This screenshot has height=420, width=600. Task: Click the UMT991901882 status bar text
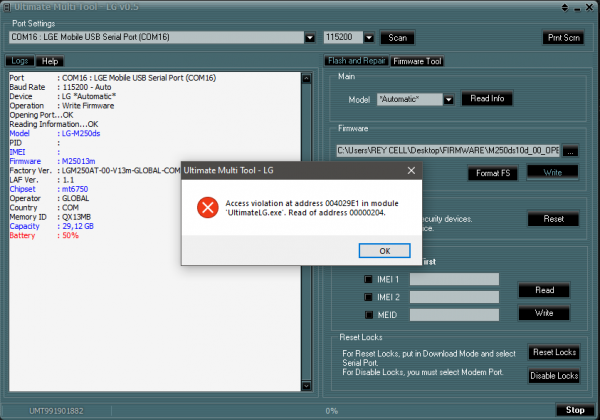pos(56,411)
